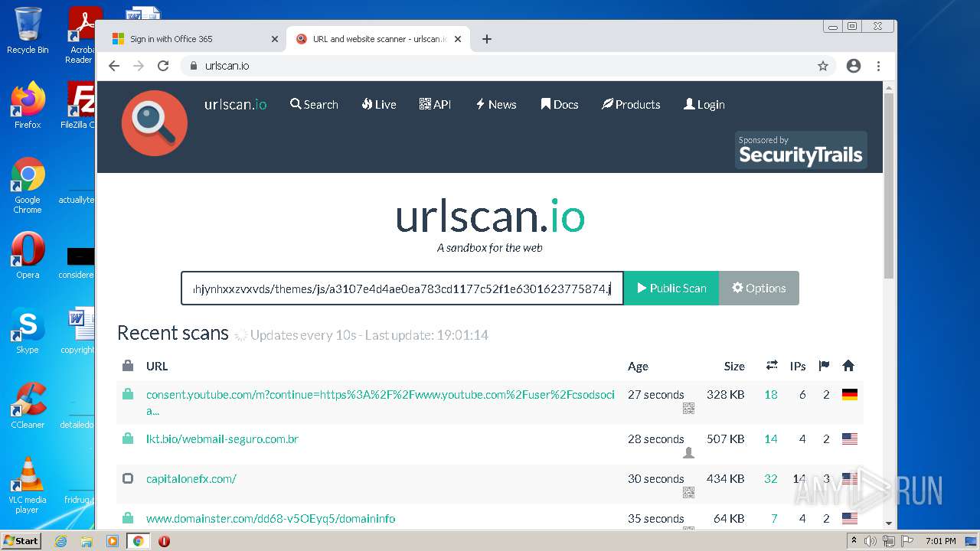Click the Public Scan button

[671, 288]
